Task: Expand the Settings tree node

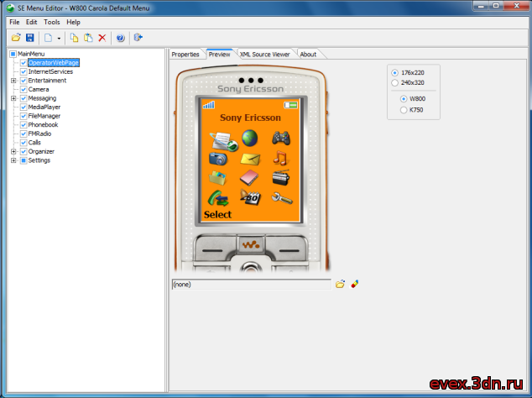Action: pyautogui.click(x=13, y=160)
